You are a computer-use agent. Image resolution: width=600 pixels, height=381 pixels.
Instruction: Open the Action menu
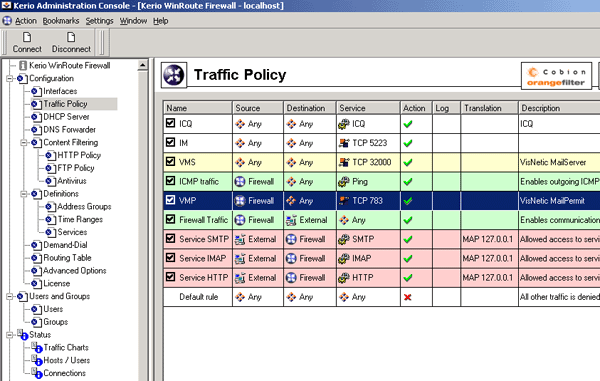tap(26, 21)
